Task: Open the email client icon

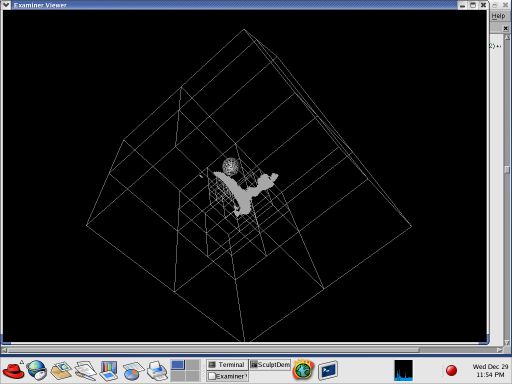Action: point(61,370)
